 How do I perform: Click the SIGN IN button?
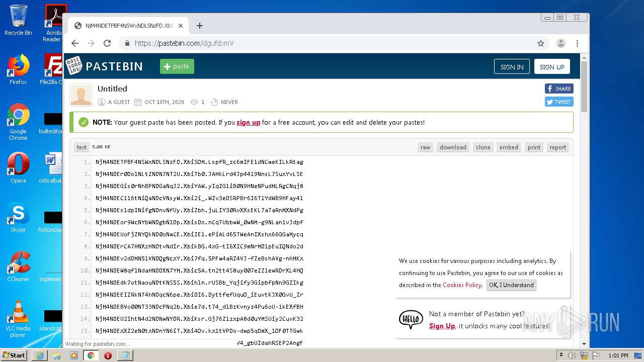512,67
